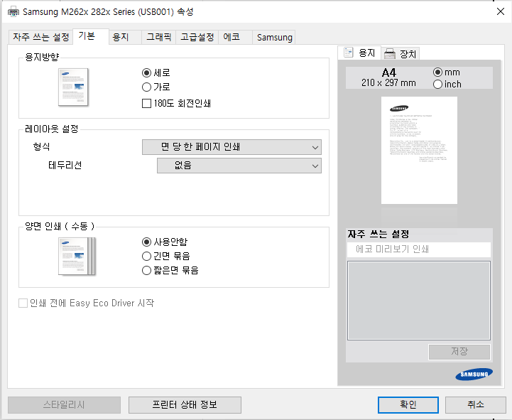Click the 취소 button
The width and height of the screenshot is (512, 420).
[476, 405]
